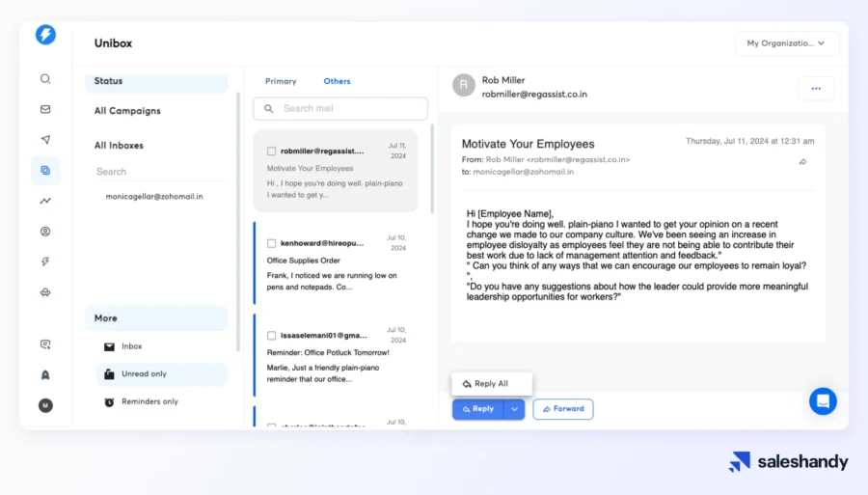Switch to the Others tab
Screen dimensions: 868x495
(x=338, y=81)
